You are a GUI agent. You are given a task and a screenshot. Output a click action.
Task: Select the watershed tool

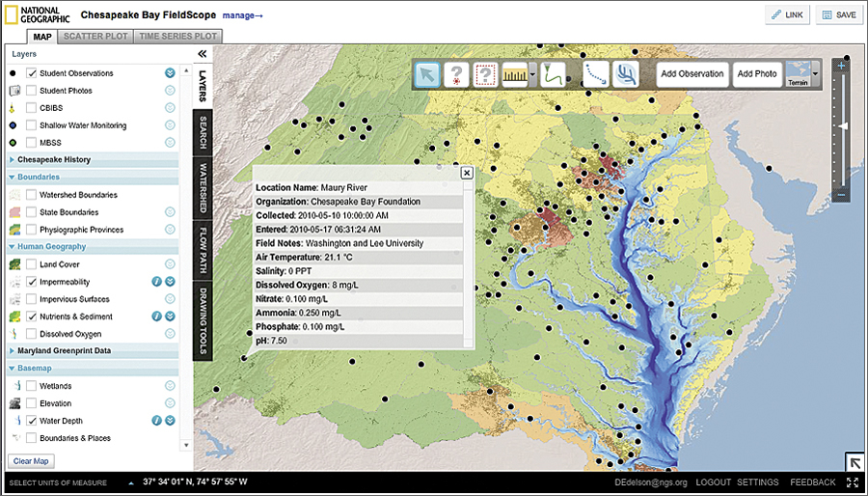click(626, 74)
